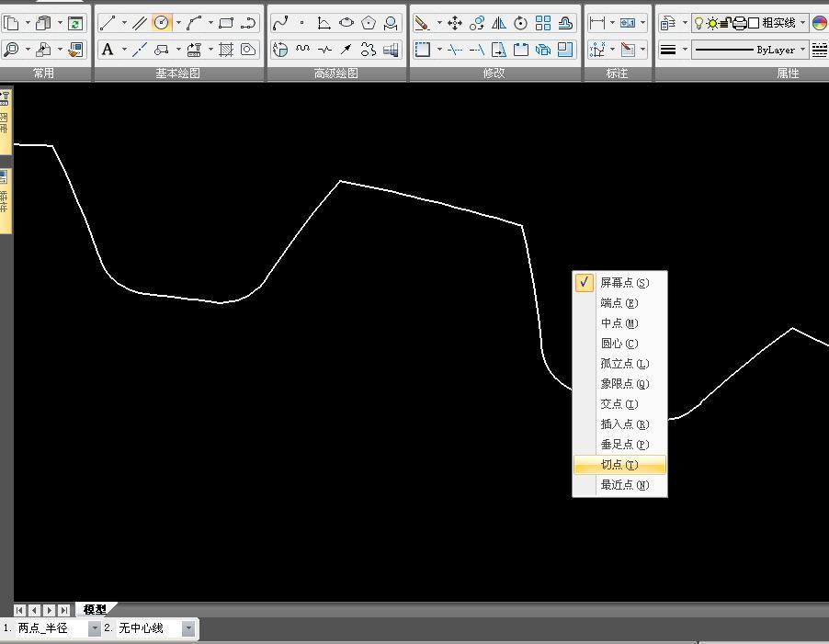
Task: Select the spline curve tool
Action: pos(281,23)
